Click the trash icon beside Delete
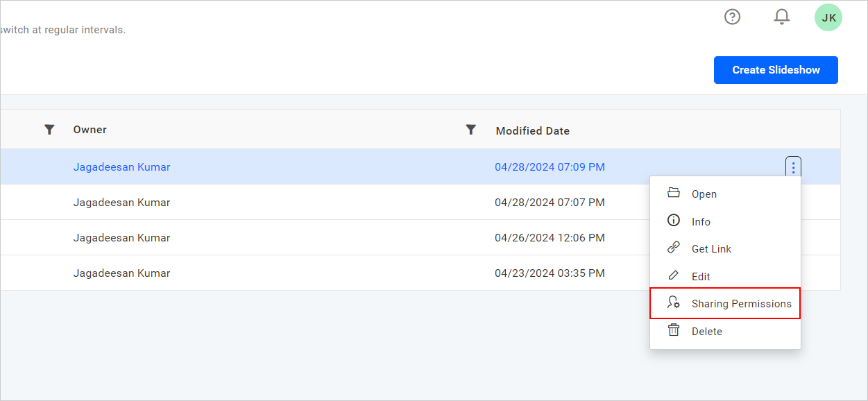The height and width of the screenshot is (401, 868). point(673,331)
